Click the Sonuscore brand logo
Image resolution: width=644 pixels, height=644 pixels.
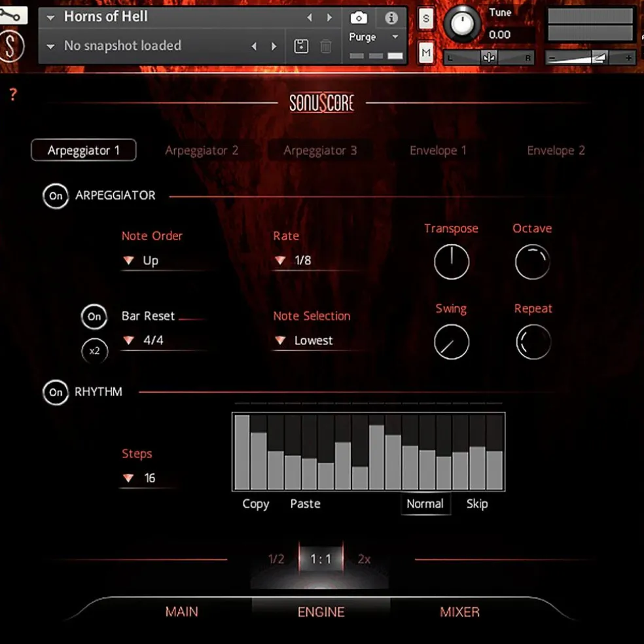pyautogui.click(x=321, y=103)
